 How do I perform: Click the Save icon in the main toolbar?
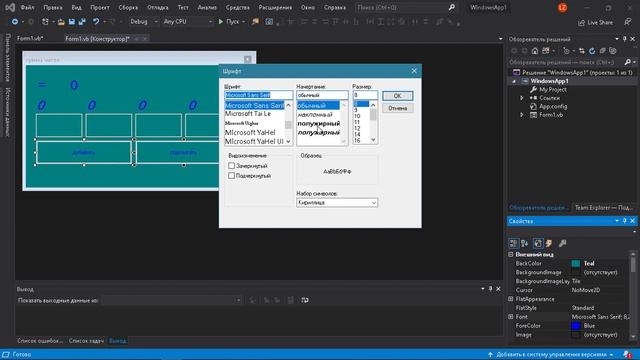72,22
